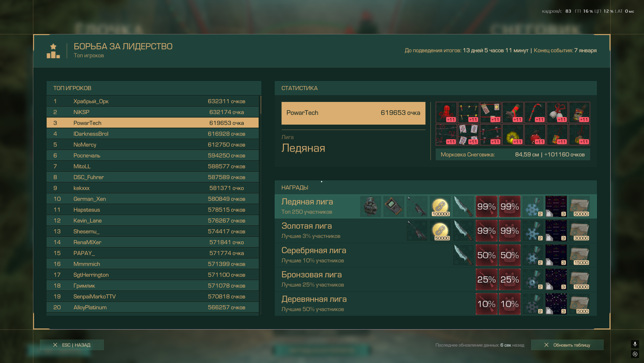The width and height of the screenshot is (644, 363).
Task: Click the armor suit reward in Ледяная лига
Action: (x=371, y=206)
